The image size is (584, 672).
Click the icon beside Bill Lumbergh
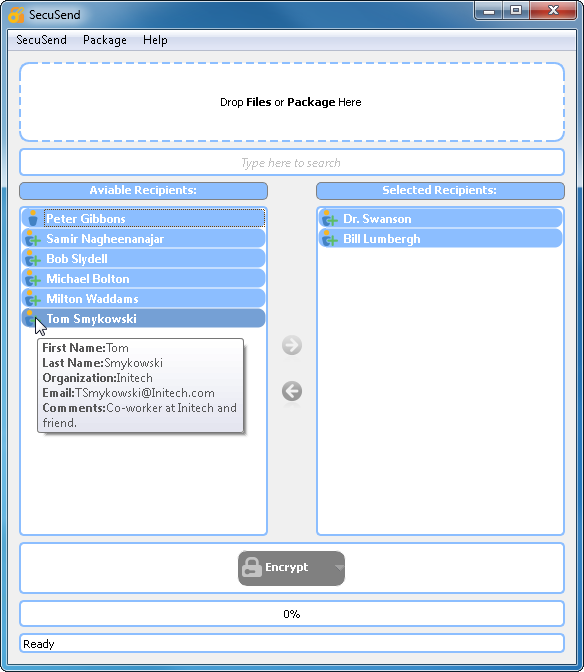coord(329,239)
